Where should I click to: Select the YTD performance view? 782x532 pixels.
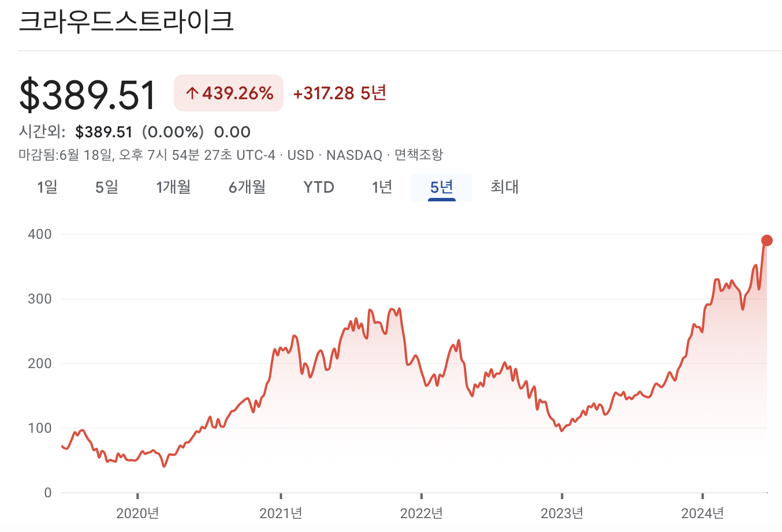coord(318,187)
